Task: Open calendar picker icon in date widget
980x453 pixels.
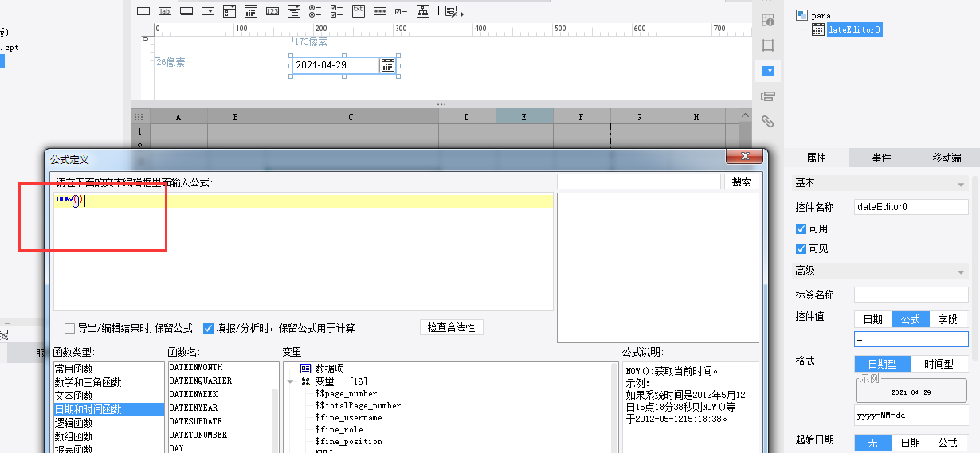Action: click(x=388, y=65)
